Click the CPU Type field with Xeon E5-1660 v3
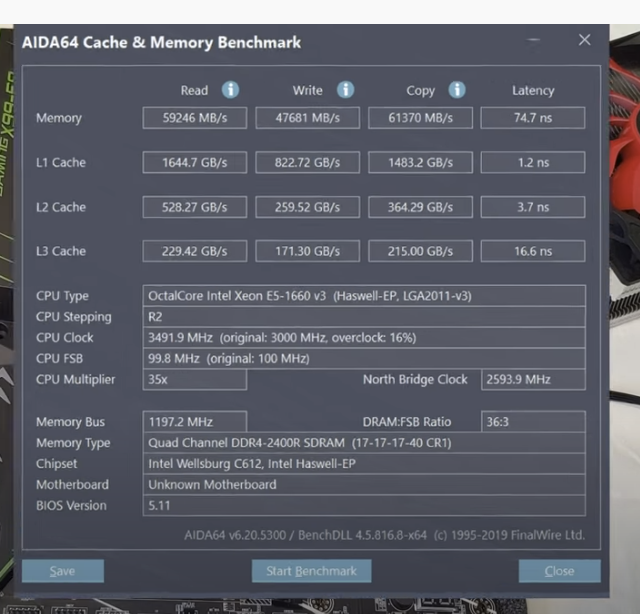 tap(364, 296)
